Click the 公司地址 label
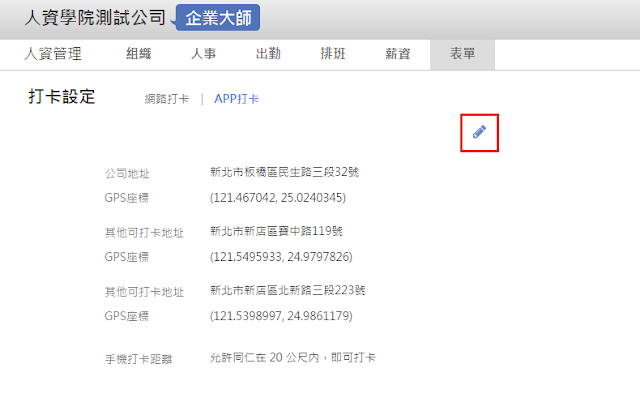 pos(127,173)
